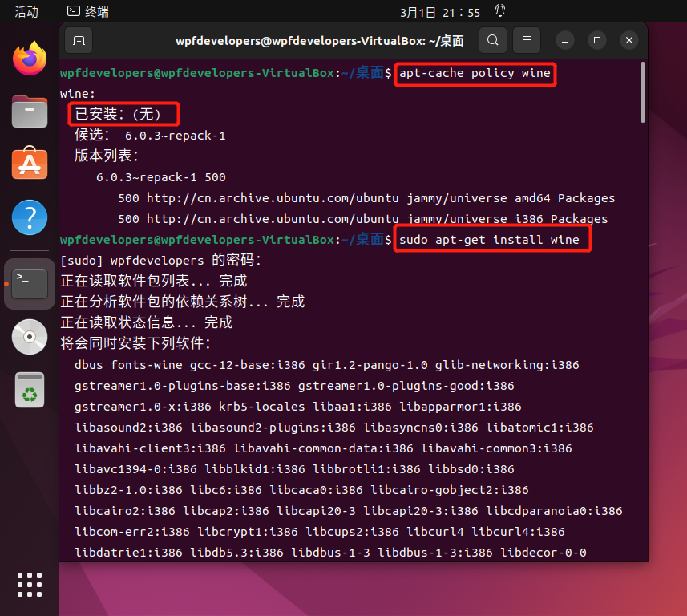The height and width of the screenshot is (616, 687).
Task: Open Files manager from the dock
Action: [30, 111]
